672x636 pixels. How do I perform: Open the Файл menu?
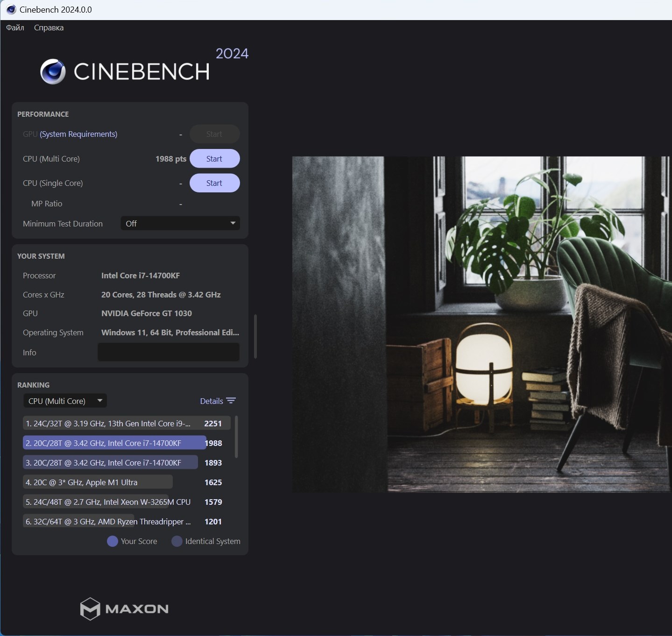click(x=15, y=28)
